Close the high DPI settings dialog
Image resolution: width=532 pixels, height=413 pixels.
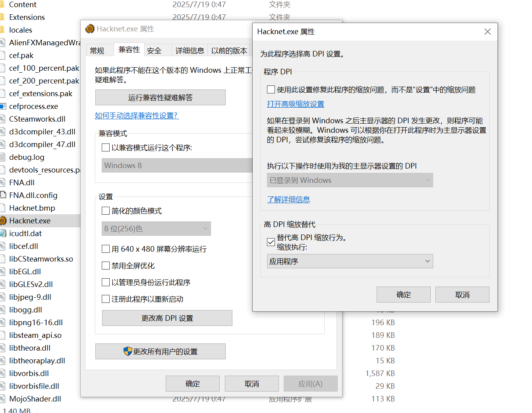[x=488, y=32]
